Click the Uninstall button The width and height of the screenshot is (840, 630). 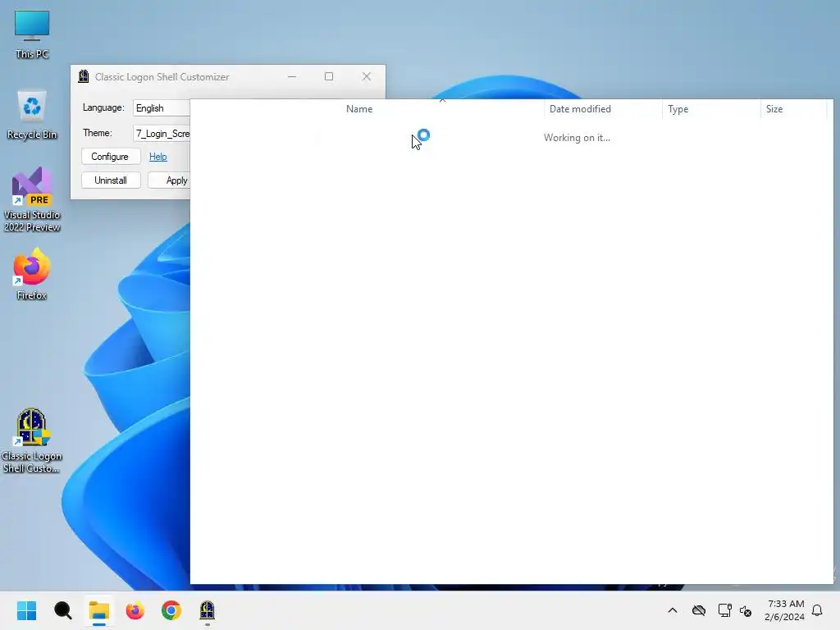tap(111, 180)
